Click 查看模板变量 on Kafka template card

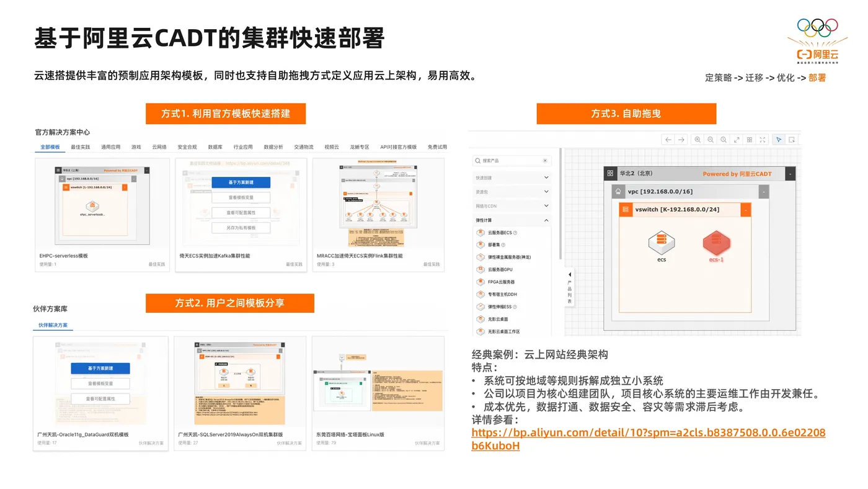click(x=241, y=197)
